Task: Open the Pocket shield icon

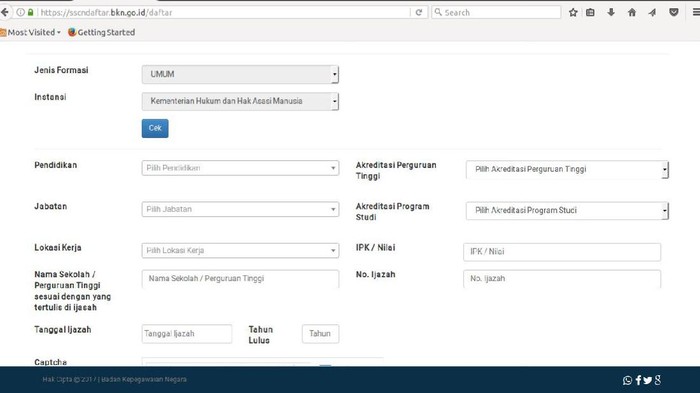Action: point(674,13)
